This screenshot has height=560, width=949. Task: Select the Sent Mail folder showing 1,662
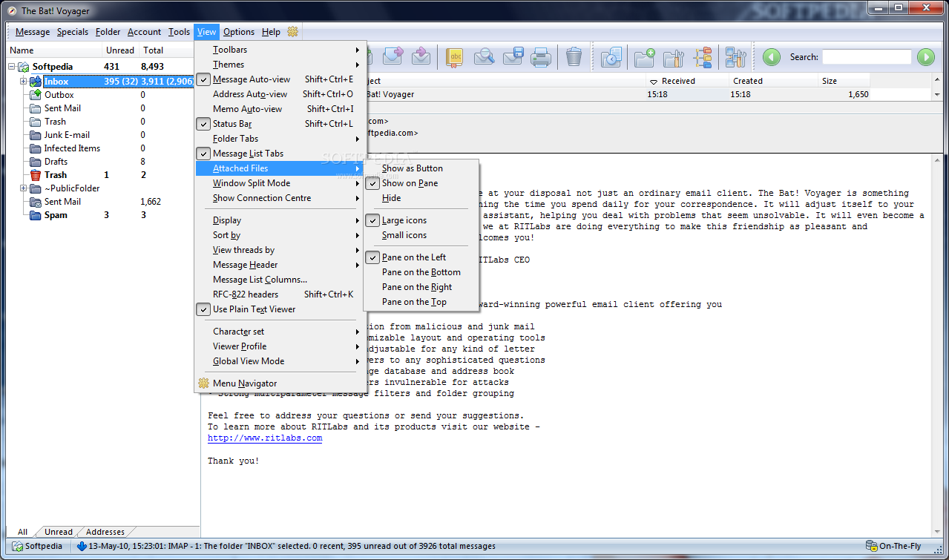(x=62, y=202)
